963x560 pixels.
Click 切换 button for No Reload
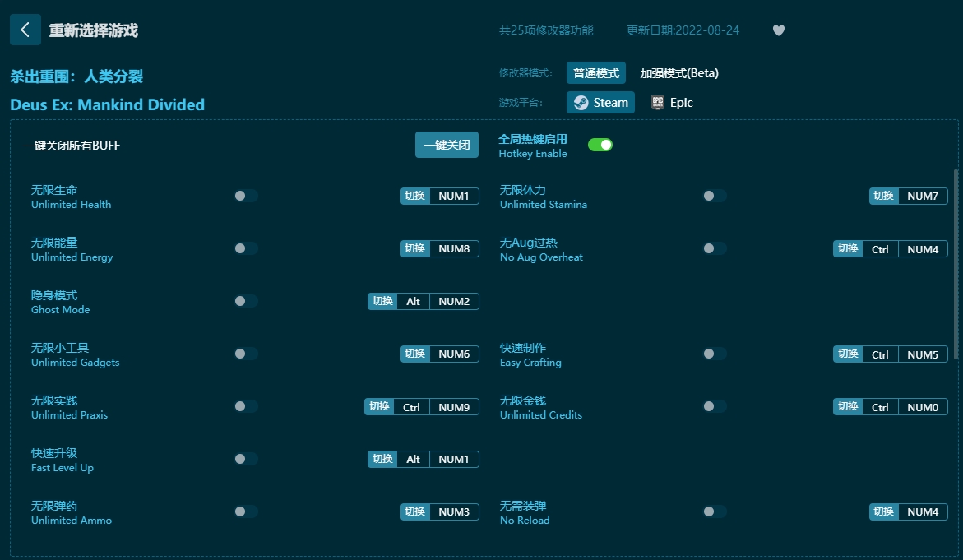click(884, 511)
